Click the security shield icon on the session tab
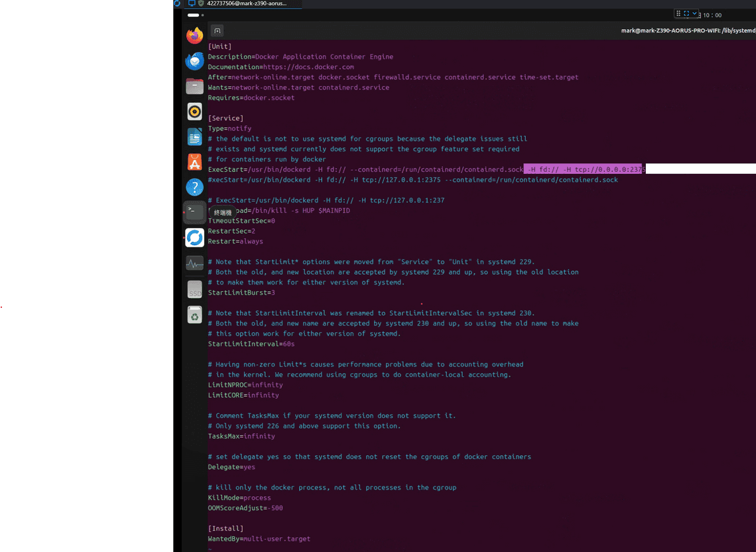Image resolution: width=756 pixels, height=552 pixels. tap(200, 3)
